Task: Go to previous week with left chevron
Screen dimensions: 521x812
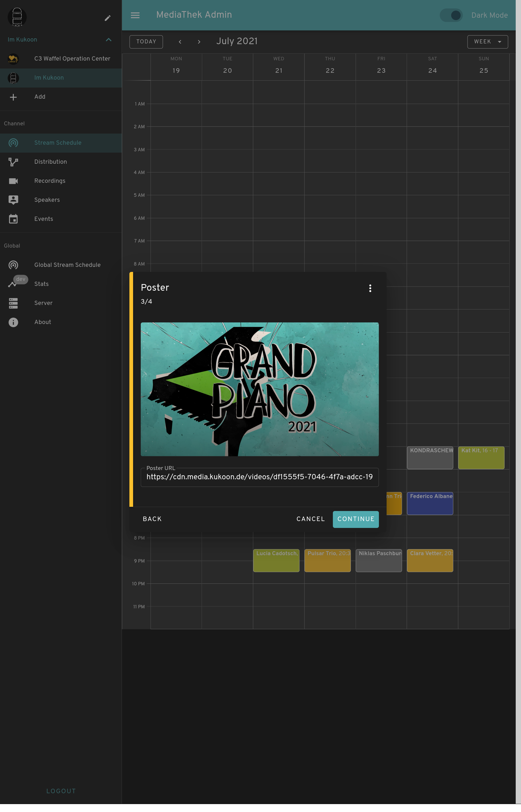Action: point(180,42)
